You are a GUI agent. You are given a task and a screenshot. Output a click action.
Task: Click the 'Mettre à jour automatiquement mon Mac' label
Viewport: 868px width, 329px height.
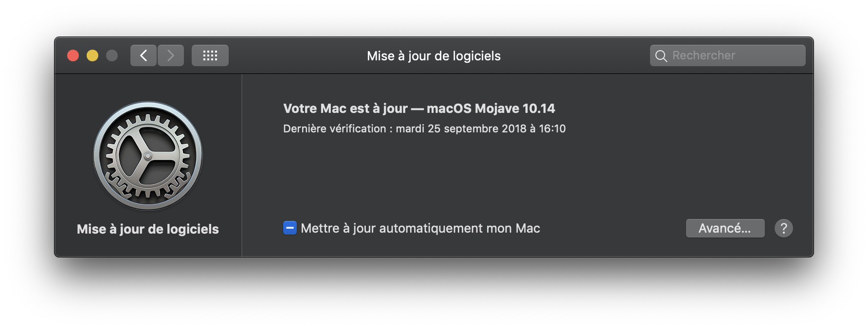point(420,228)
